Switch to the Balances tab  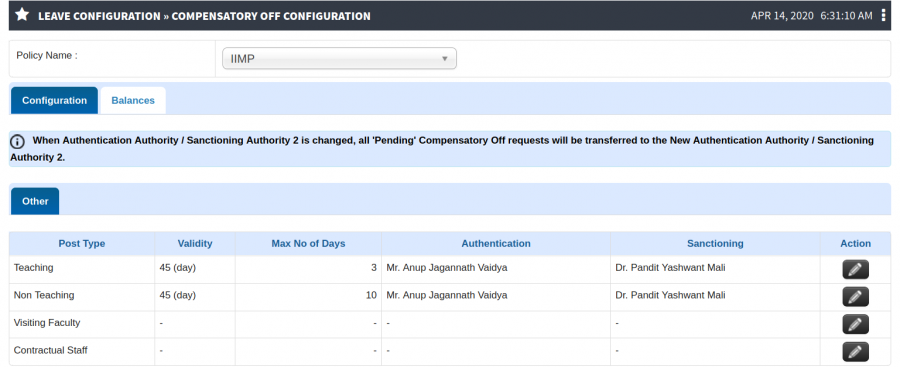133,101
